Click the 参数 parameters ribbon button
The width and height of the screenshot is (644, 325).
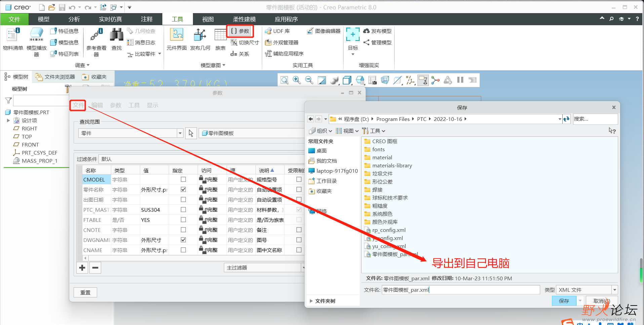pyautogui.click(x=240, y=31)
